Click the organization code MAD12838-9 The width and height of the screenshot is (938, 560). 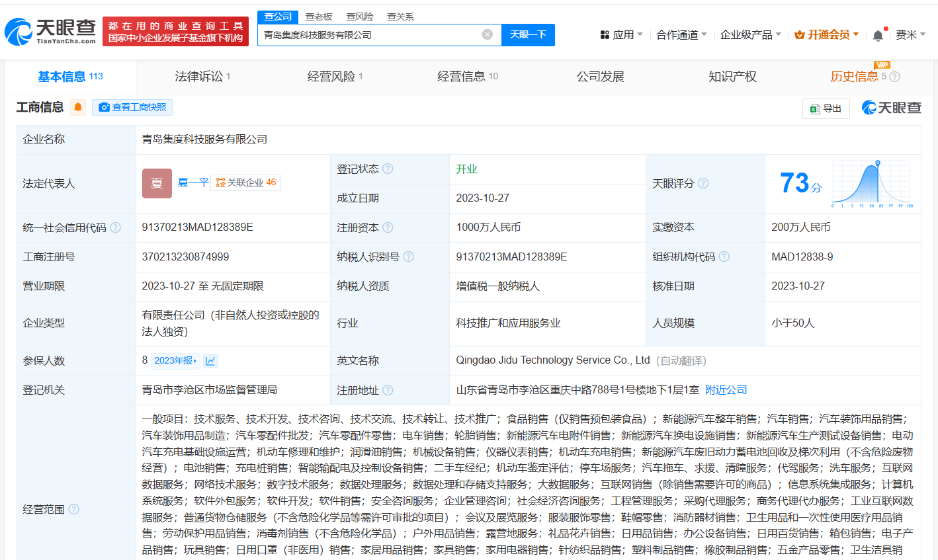click(802, 257)
